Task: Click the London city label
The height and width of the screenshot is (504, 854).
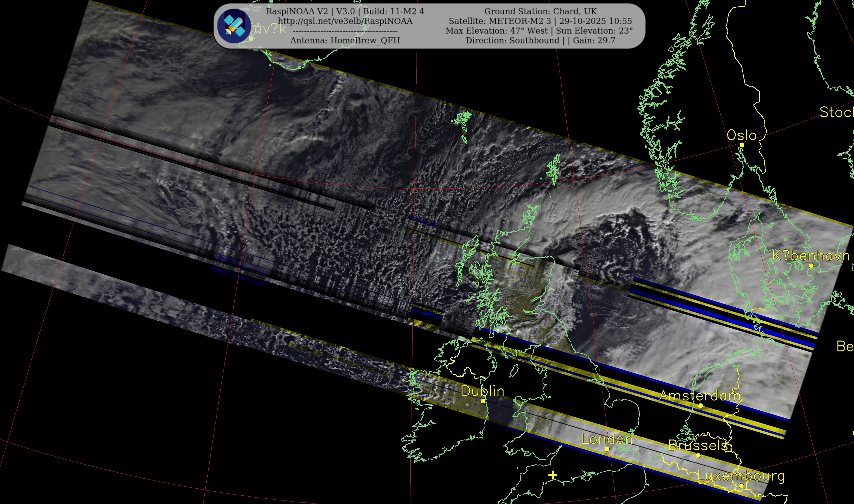Action: tap(607, 439)
